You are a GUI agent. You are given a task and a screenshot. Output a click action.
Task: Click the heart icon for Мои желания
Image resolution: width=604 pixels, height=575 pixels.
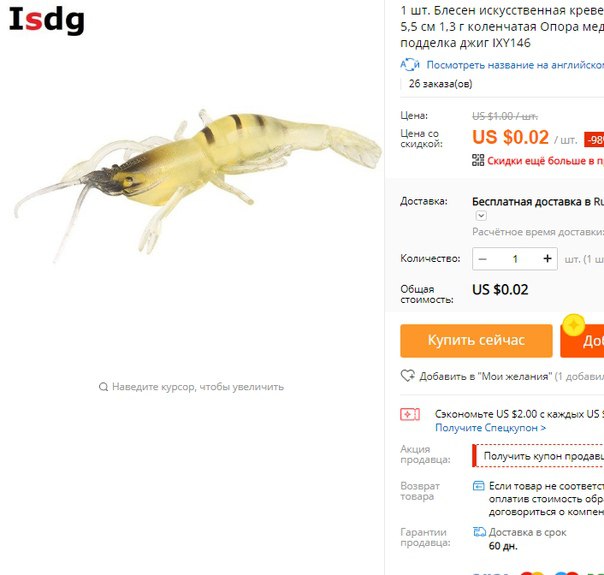pos(408,376)
